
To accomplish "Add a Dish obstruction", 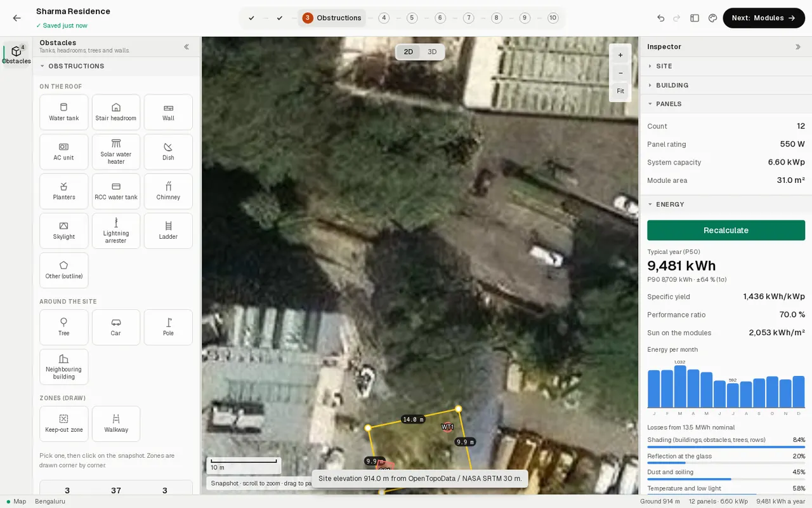I will pos(168,152).
